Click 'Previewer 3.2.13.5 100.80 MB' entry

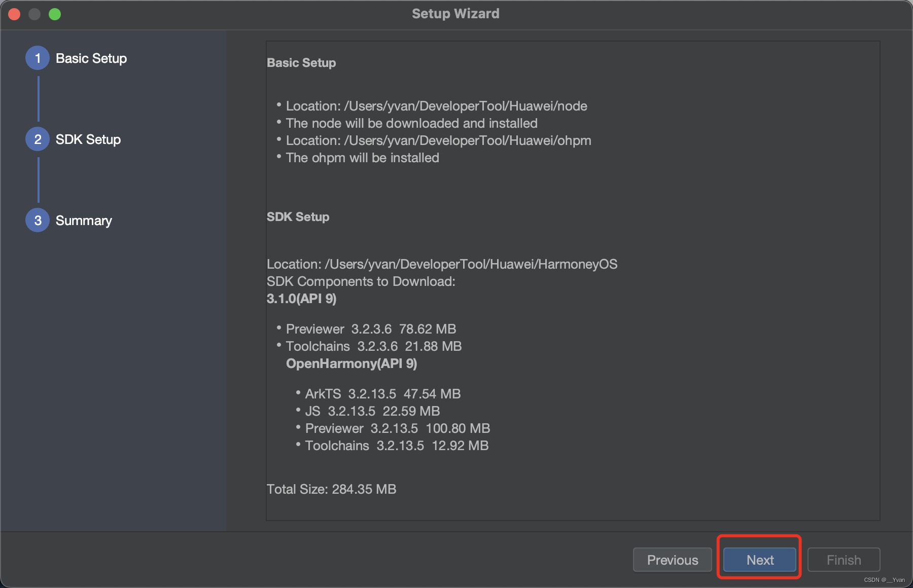[397, 428]
